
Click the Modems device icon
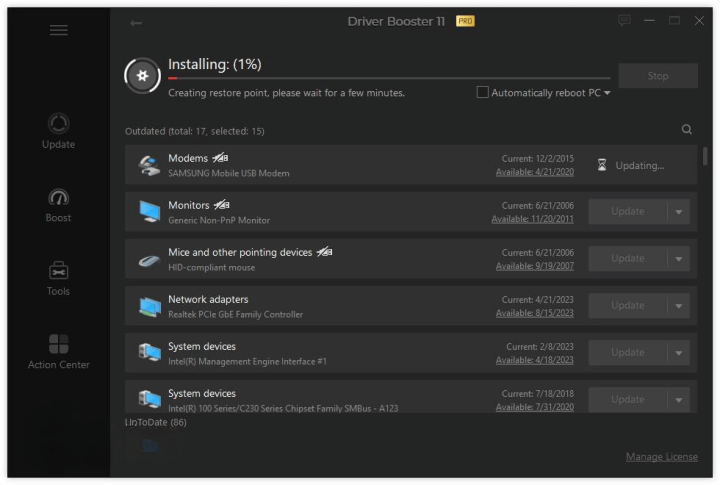149,165
